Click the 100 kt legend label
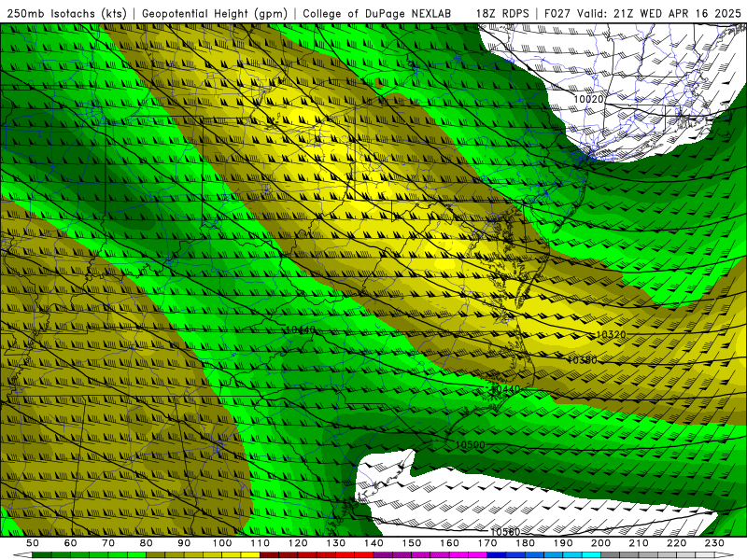Viewport: 747px width, 560px height. pos(222,543)
